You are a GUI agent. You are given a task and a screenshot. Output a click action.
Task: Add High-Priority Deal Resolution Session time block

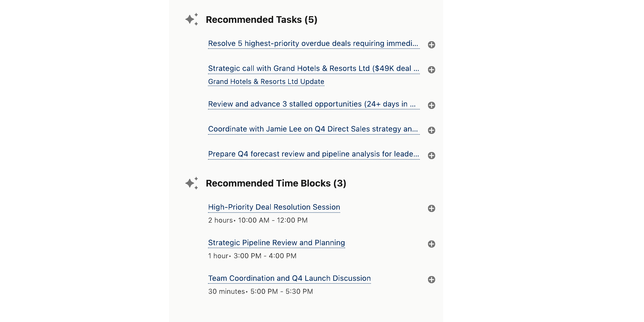(431, 209)
